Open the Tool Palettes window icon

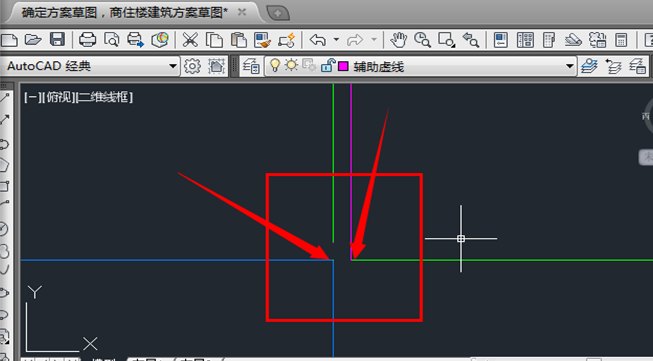click(549, 40)
